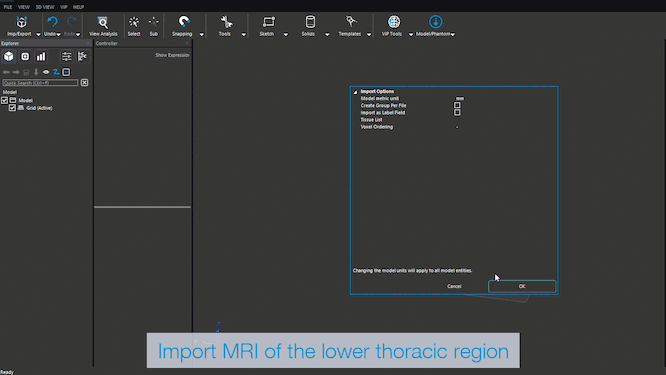Click the Explorer back arrow icon
Viewport: 666px width, 375px height.
click(x=6, y=72)
